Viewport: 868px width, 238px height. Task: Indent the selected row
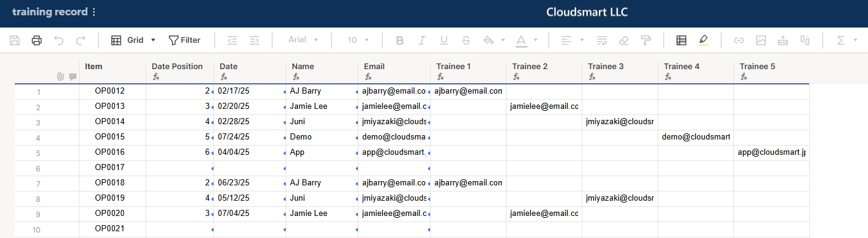pyautogui.click(x=254, y=40)
